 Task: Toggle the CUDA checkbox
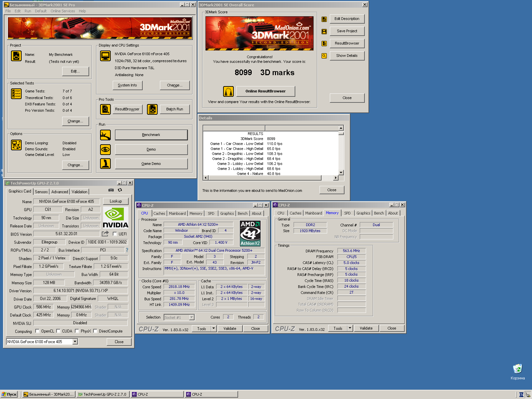click(x=58, y=331)
